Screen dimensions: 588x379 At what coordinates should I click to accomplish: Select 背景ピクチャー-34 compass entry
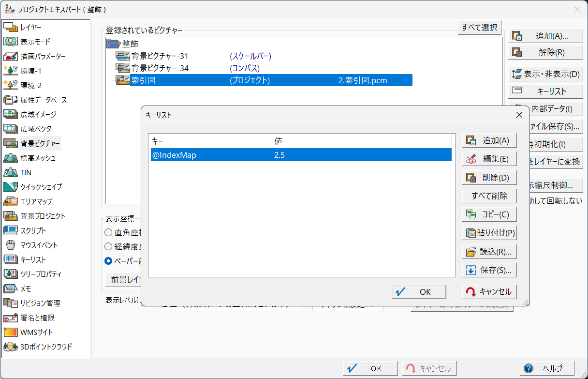[160, 68]
